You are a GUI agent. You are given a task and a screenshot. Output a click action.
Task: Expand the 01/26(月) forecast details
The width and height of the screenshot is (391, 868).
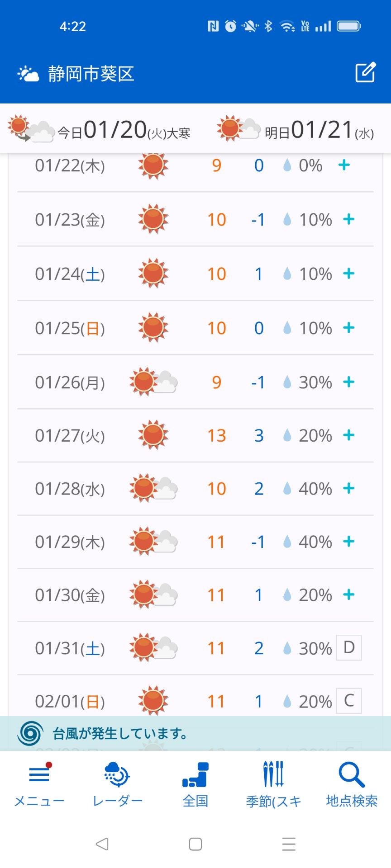click(x=348, y=382)
